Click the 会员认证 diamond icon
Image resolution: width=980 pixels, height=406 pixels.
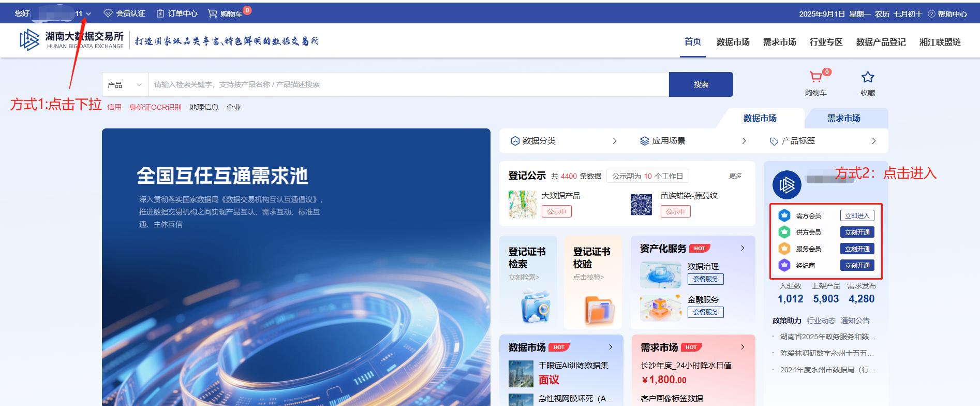pos(108,13)
